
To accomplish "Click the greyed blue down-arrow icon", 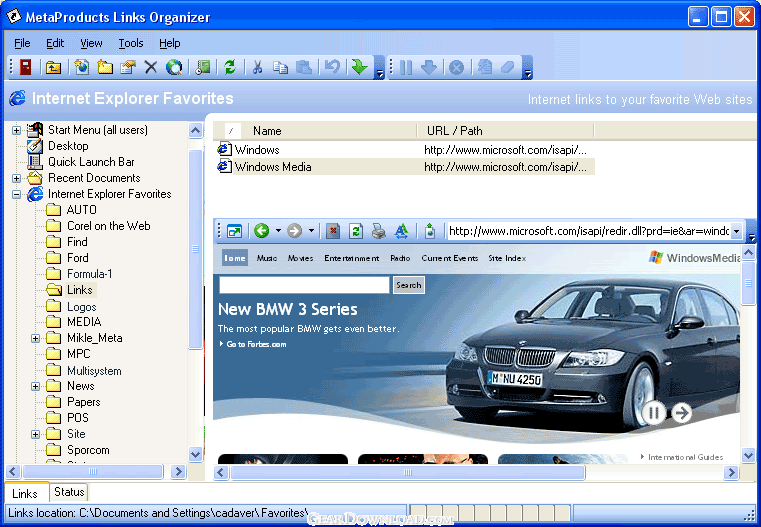I will tap(429, 67).
